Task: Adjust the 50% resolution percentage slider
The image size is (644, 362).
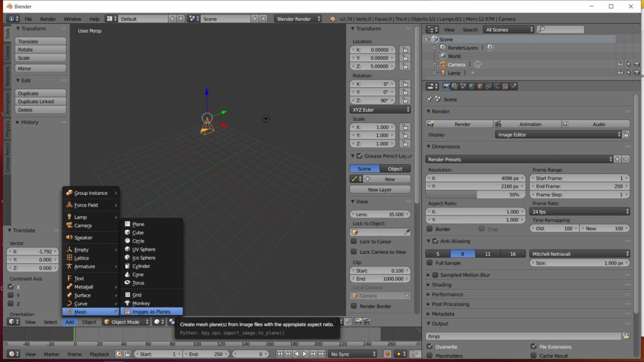Action: point(477,195)
